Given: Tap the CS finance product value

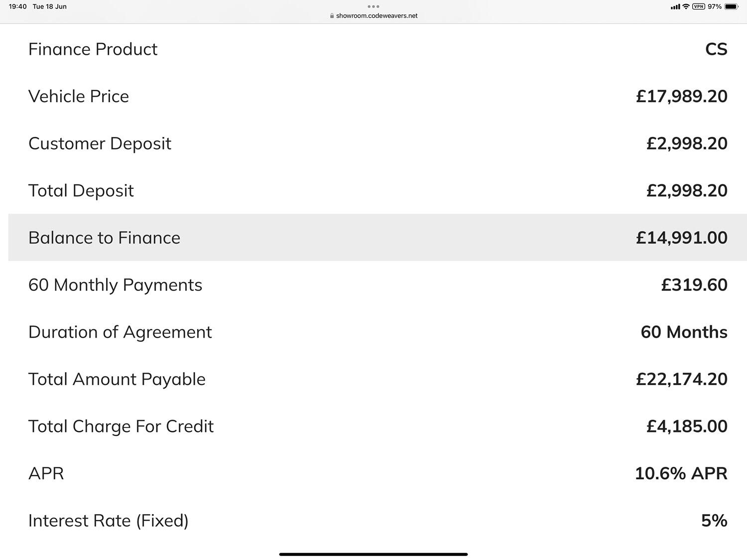Looking at the screenshot, I should coord(716,49).
